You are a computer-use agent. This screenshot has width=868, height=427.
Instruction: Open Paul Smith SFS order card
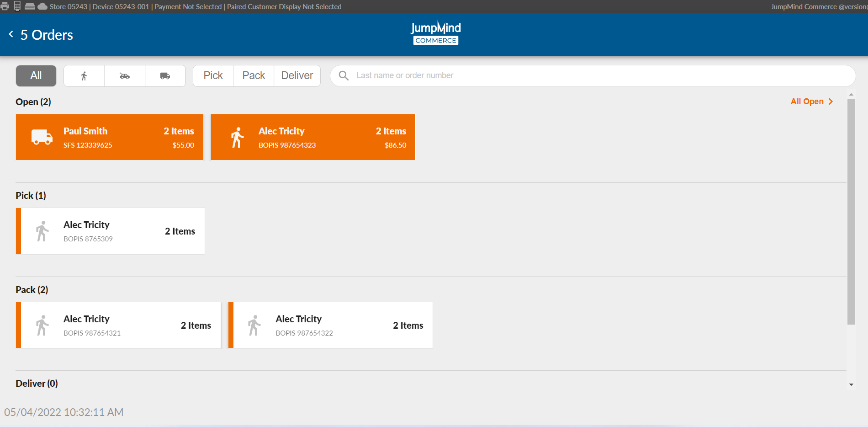110,137
